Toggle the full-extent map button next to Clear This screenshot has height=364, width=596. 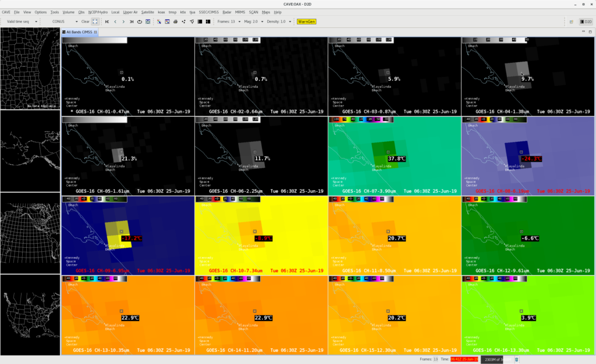[x=95, y=22]
